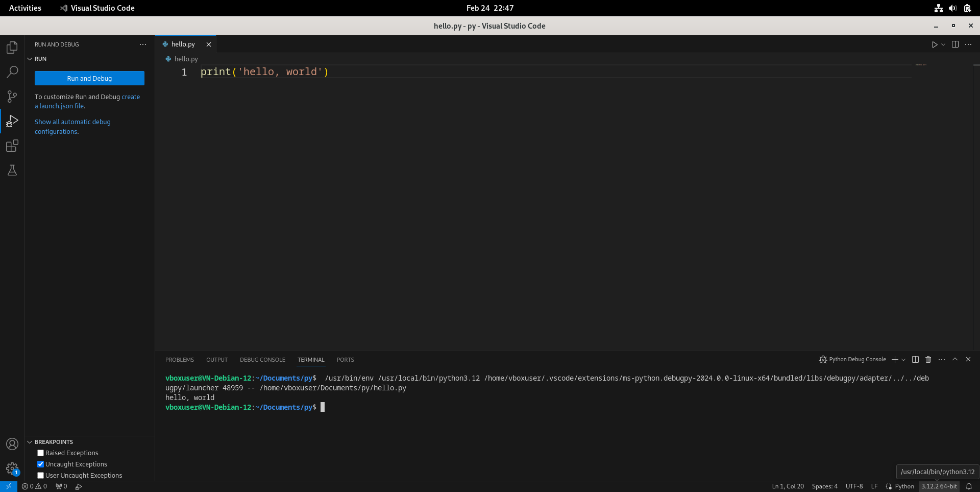Open the Search view in activity bar
This screenshot has width=980, height=492.
pos(12,72)
